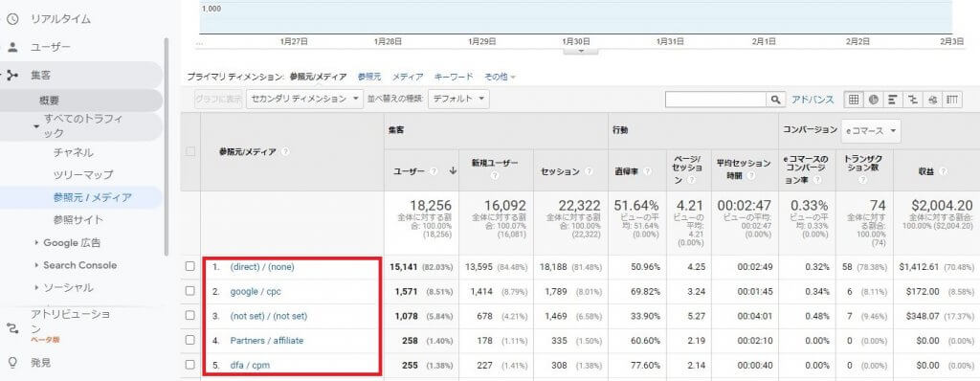Open the その他 dimension dropdown
This screenshot has width=980, height=381.
[500, 77]
